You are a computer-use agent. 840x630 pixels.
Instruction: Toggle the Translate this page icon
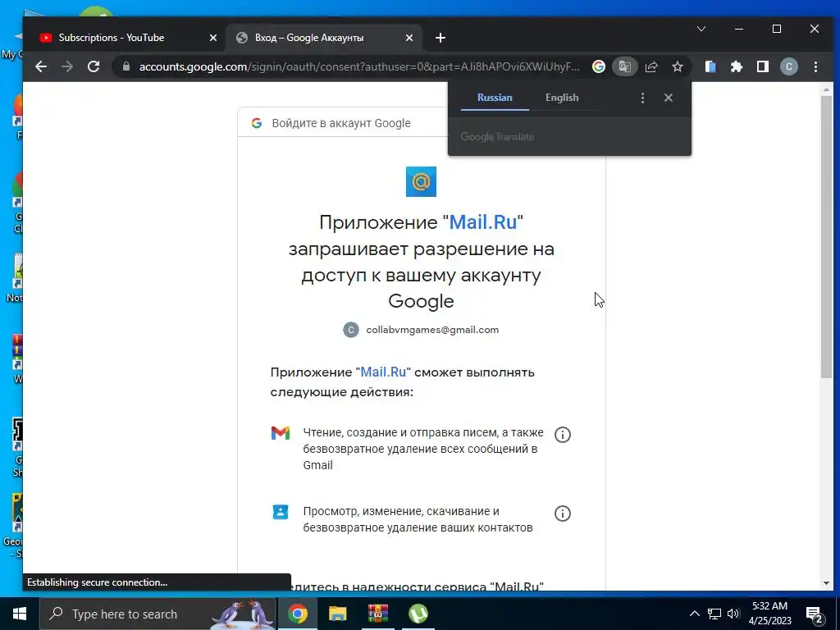[x=624, y=66]
